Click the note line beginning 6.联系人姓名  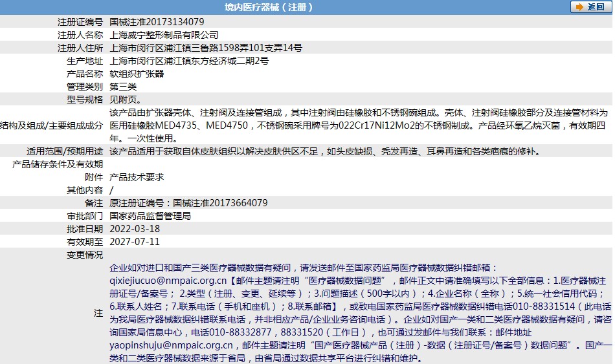tap(360, 306)
